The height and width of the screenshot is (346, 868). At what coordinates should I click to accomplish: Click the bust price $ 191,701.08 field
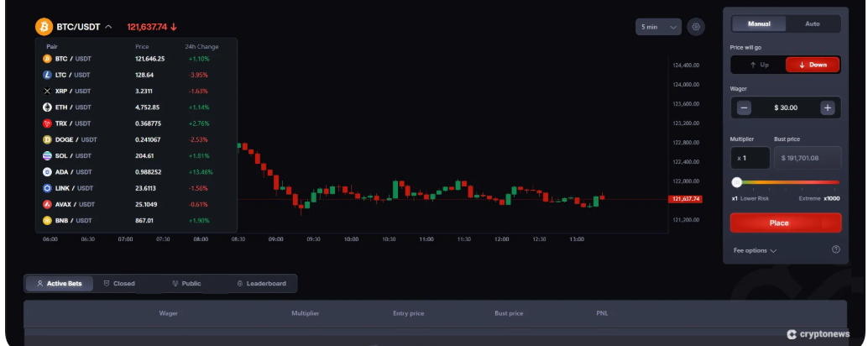pos(808,158)
